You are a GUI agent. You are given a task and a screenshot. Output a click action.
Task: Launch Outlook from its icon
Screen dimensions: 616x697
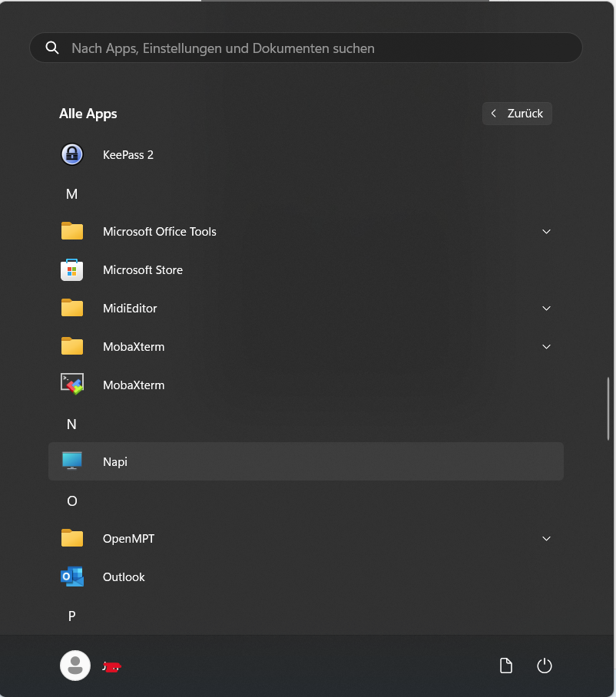[x=72, y=576]
